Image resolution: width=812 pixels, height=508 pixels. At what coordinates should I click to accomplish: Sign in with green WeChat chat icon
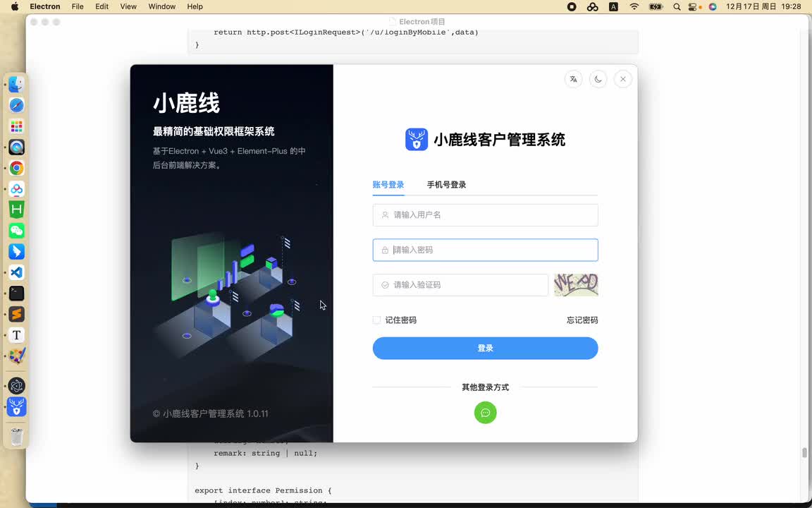coord(485,413)
